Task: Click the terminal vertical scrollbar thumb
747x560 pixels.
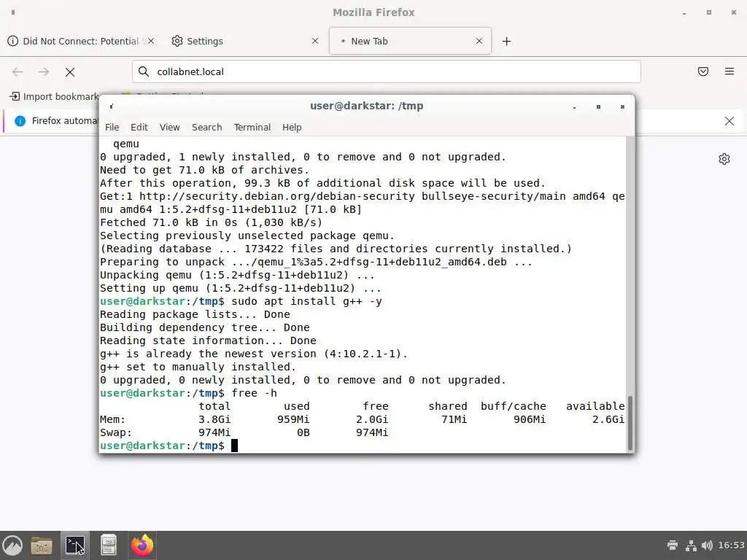Action: click(630, 422)
